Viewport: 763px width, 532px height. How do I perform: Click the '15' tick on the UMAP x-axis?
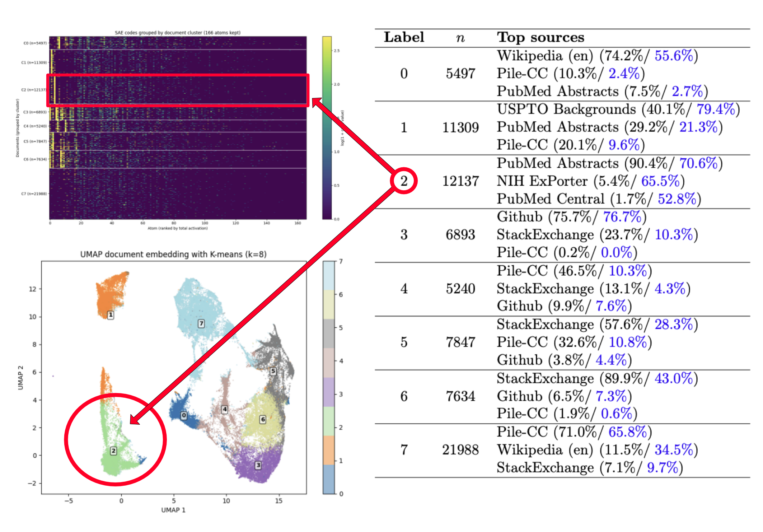click(x=278, y=501)
